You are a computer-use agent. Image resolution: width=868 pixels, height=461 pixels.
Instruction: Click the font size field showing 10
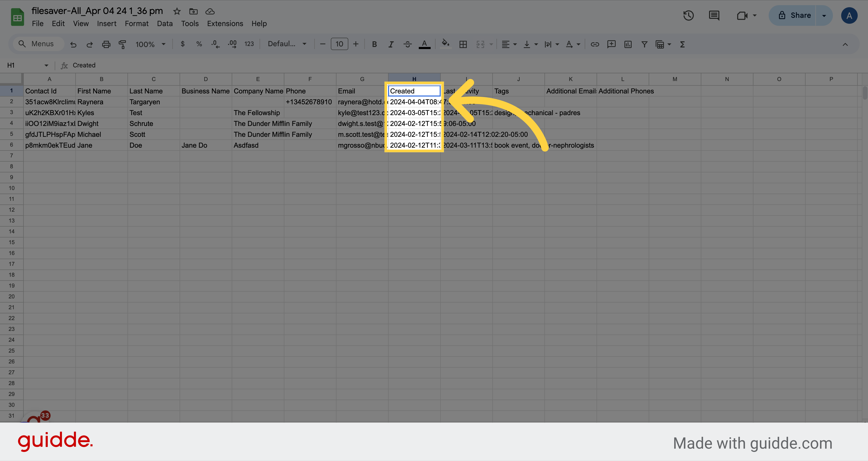[339, 44]
